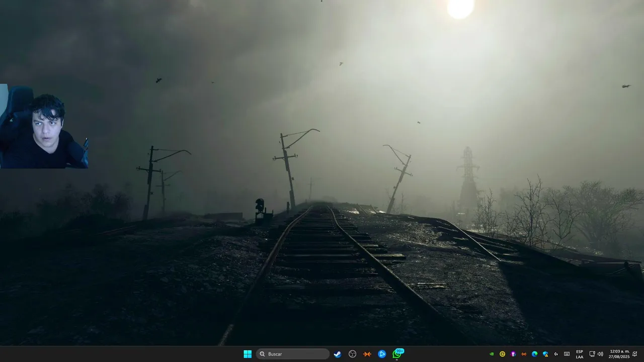Image resolution: width=644 pixels, height=362 pixels.
Task: Click the yellow circle E tray icon
Action: 502,354
